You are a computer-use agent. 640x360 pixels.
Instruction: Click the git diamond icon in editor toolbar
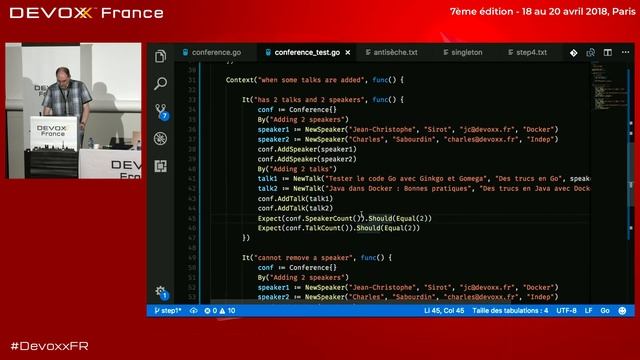tap(573, 53)
